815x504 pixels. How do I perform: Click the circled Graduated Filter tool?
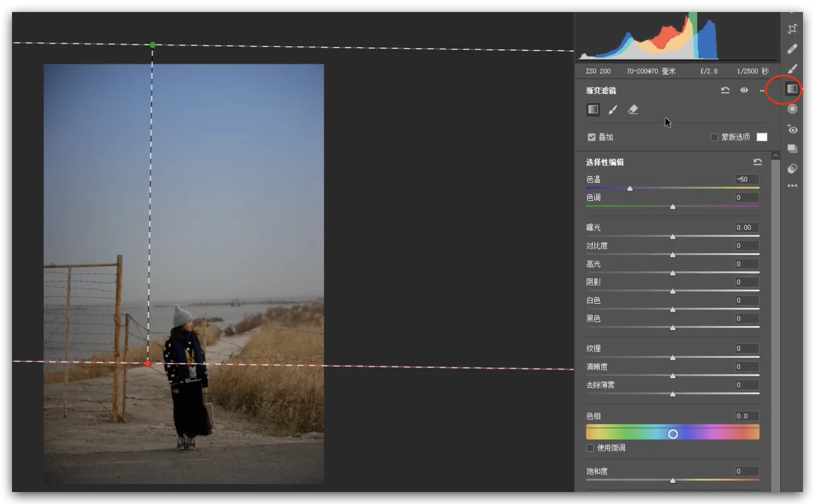(792, 89)
